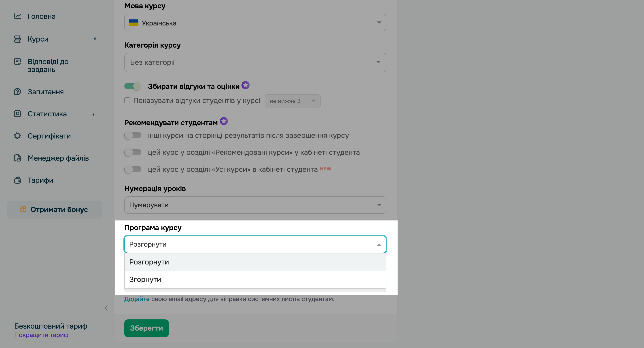The image size is (644, 348).
Task: Open the Мова курсу language dropdown
Action: [255, 23]
